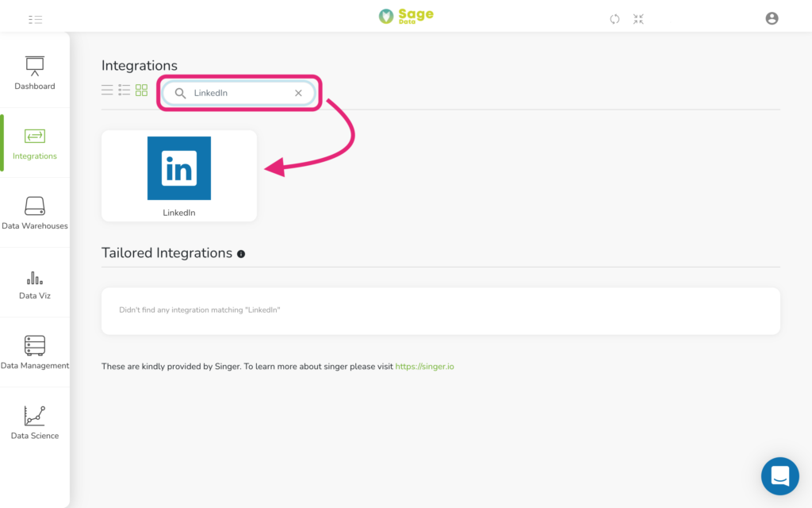Click the no matching integration message
812x508 pixels.
point(199,310)
